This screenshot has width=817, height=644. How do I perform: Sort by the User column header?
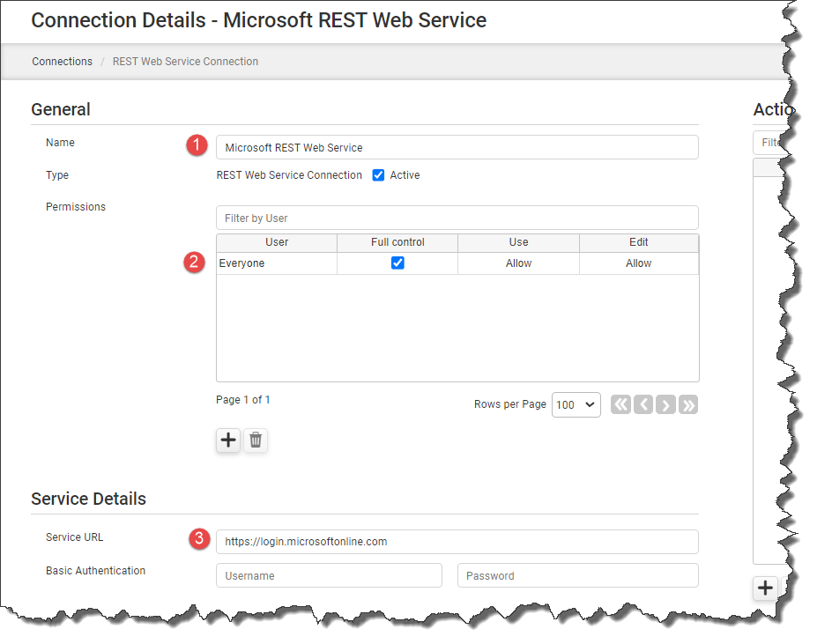pyautogui.click(x=277, y=243)
